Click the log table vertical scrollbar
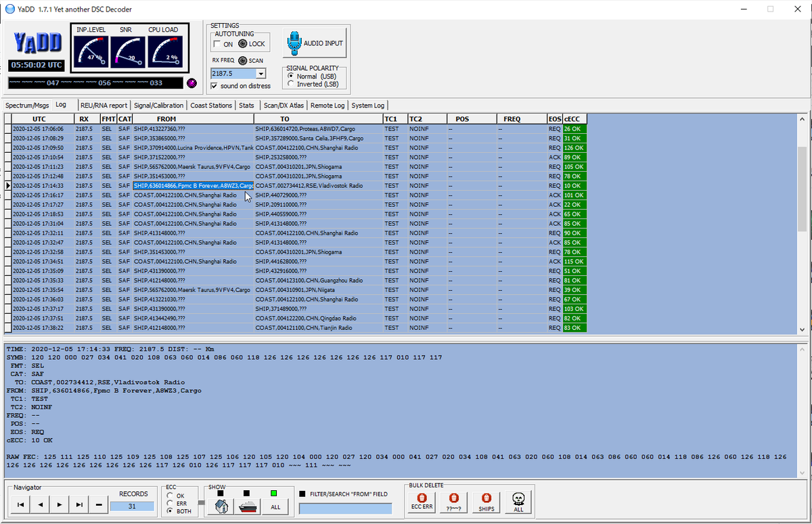 click(x=803, y=224)
